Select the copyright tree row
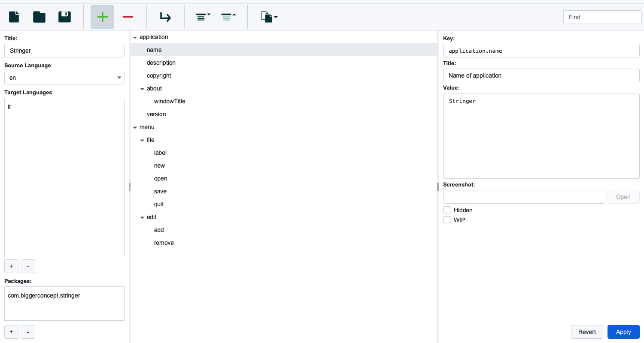The height and width of the screenshot is (343, 644). [284, 75]
